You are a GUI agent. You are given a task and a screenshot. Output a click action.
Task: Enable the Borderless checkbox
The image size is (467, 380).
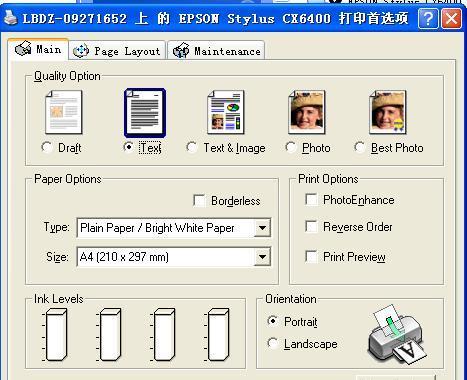[x=200, y=201]
